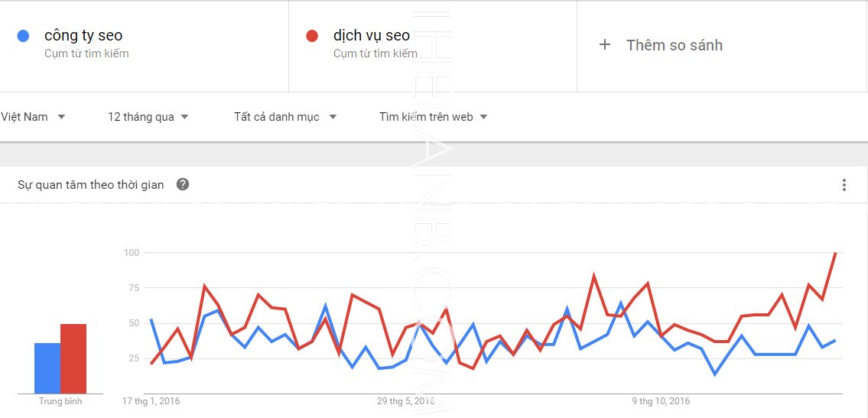Click the blue dot beside công ty seo
This screenshot has width=868, height=418.
23,36
